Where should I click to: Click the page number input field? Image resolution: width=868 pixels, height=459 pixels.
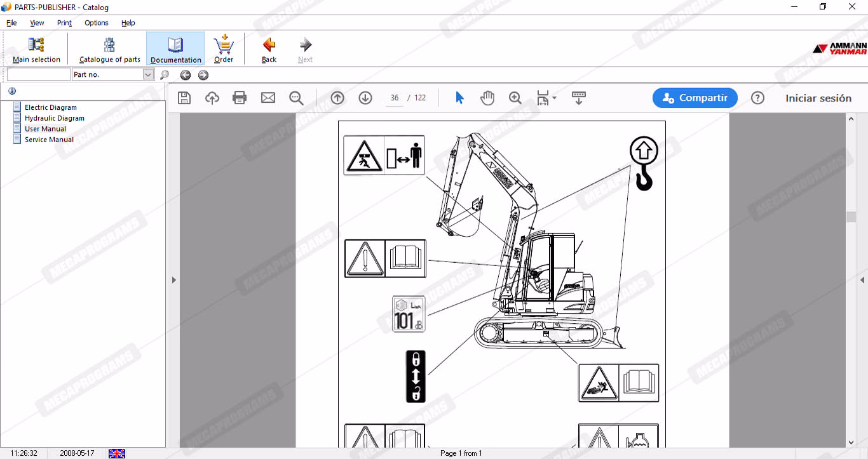(395, 98)
